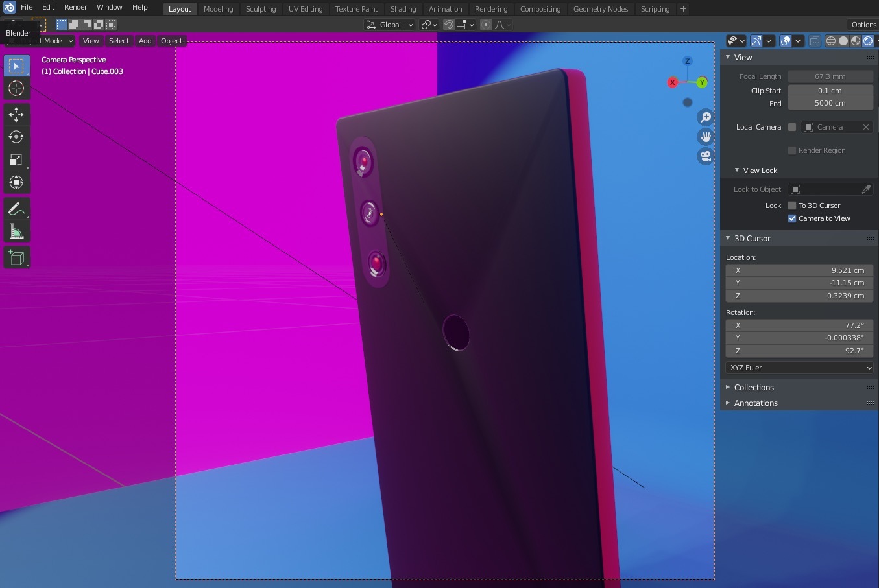Open the Render menu
Viewport: 879px width, 588px height.
tap(75, 7)
